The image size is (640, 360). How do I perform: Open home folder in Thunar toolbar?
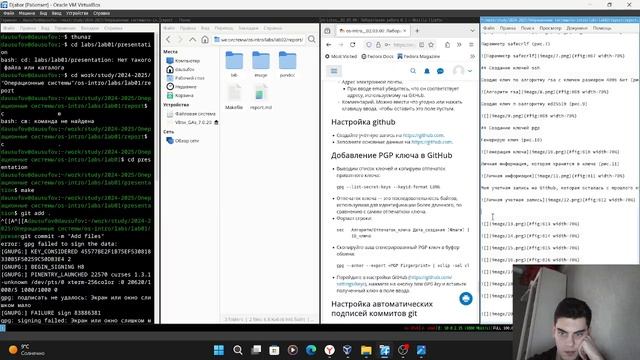point(204,40)
